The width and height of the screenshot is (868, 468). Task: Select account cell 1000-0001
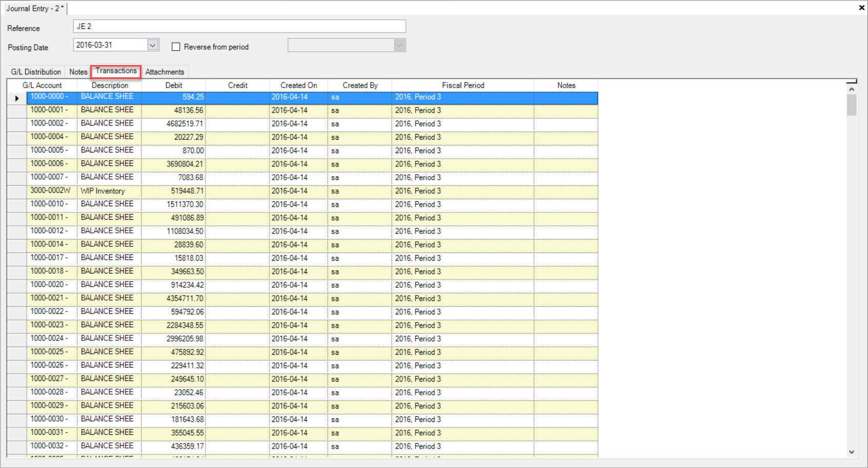[x=52, y=111]
